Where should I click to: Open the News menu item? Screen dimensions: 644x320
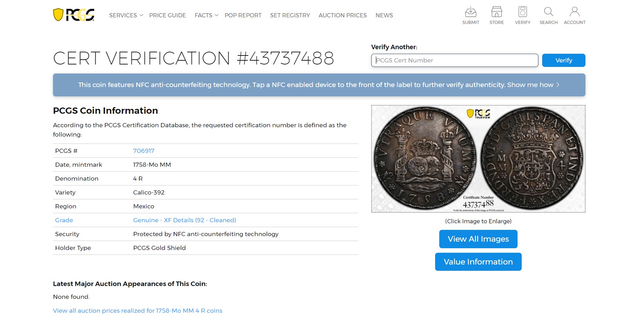click(x=384, y=15)
